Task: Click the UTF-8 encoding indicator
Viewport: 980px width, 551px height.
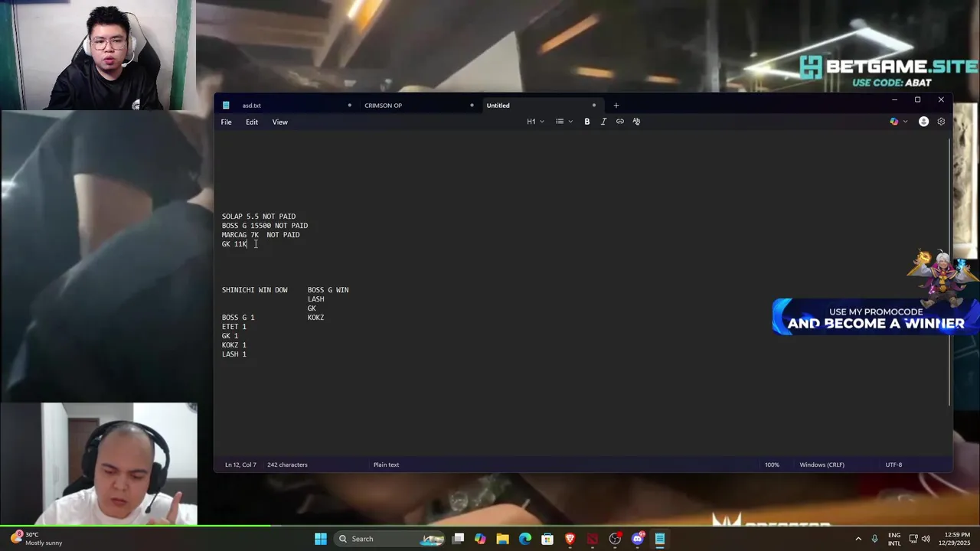Action: (x=893, y=465)
